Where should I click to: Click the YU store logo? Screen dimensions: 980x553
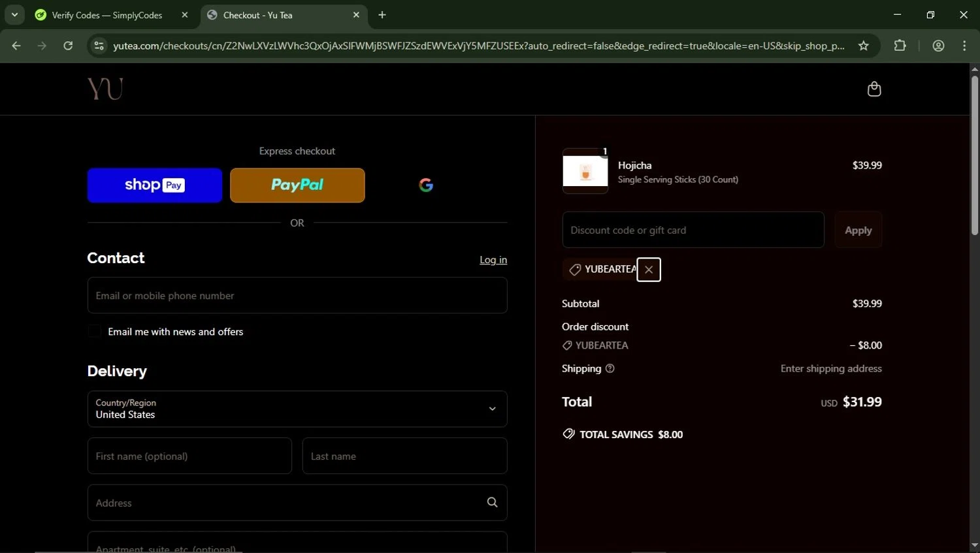(105, 89)
